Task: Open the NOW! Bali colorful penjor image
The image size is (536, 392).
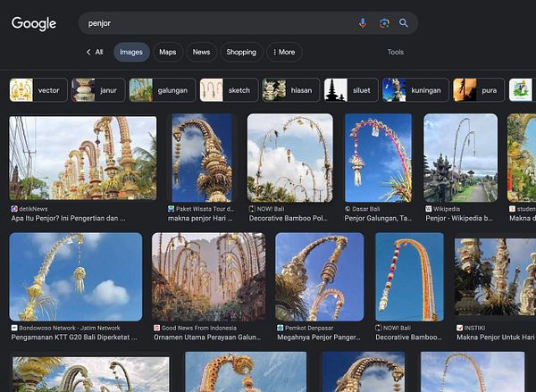Action: click(409, 277)
